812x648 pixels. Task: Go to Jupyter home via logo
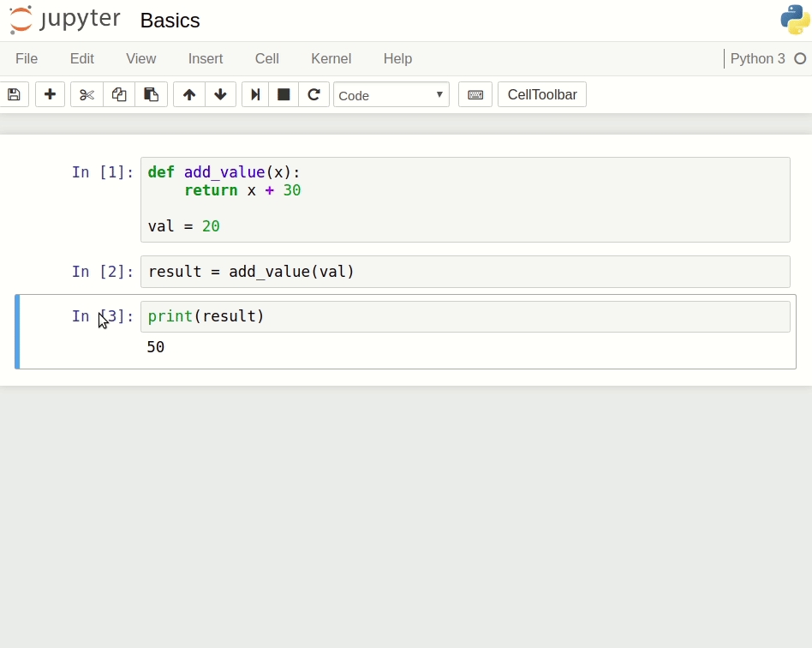click(65, 21)
